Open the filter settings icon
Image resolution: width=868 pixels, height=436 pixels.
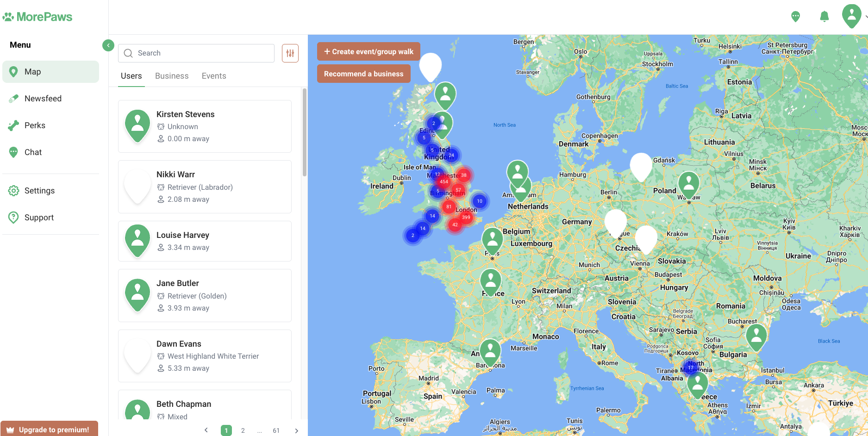tap(290, 53)
